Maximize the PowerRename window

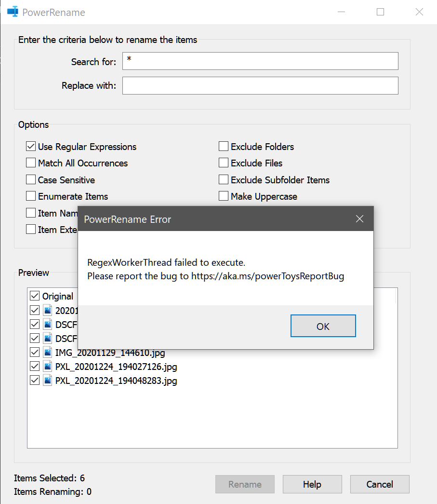point(381,12)
